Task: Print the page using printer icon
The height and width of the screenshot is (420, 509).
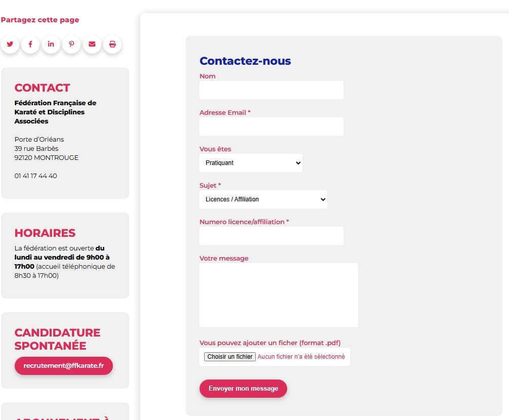Action: point(112,45)
